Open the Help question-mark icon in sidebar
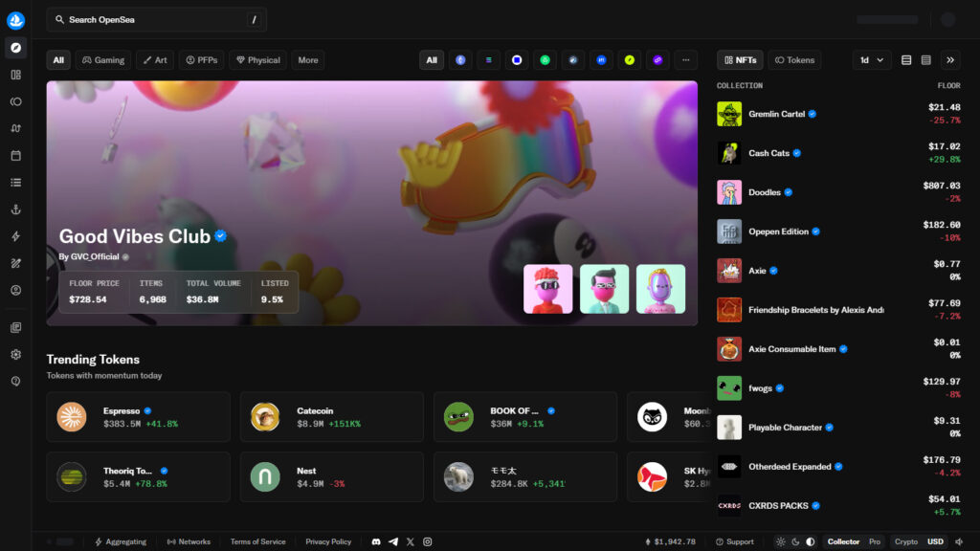Screen dimensions: 980x551 tap(15, 381)
